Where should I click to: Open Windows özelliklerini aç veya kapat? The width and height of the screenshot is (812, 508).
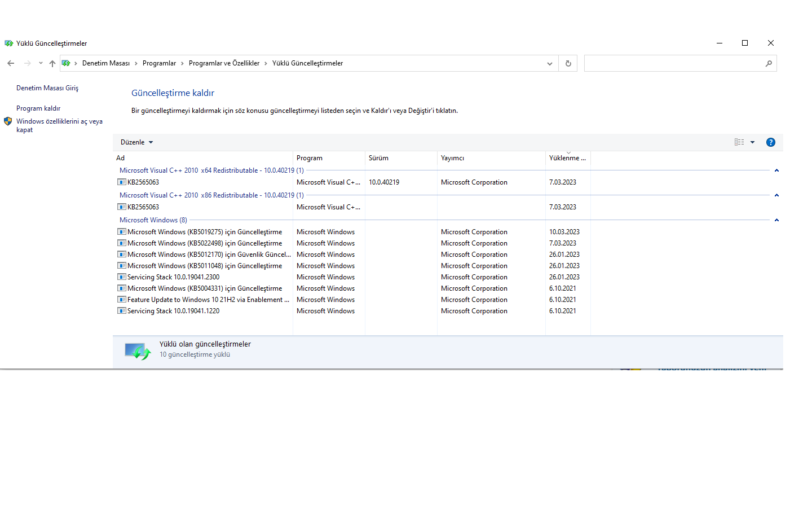tap(60, 125)
